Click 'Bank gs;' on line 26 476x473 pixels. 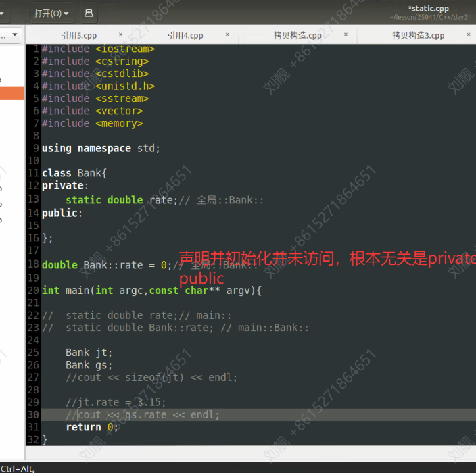pyautogui.click(x=89, y=365)
